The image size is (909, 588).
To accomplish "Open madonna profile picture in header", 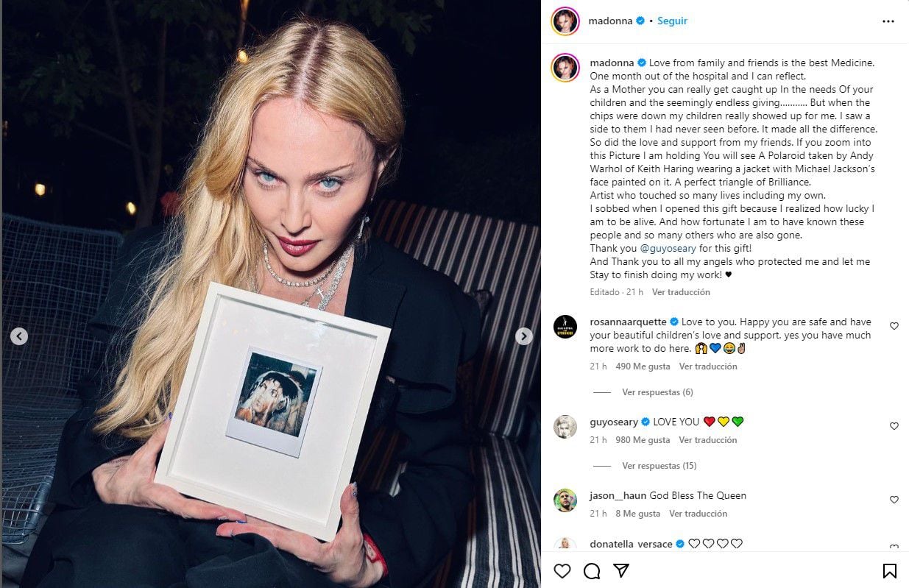I will coord(565,21).
